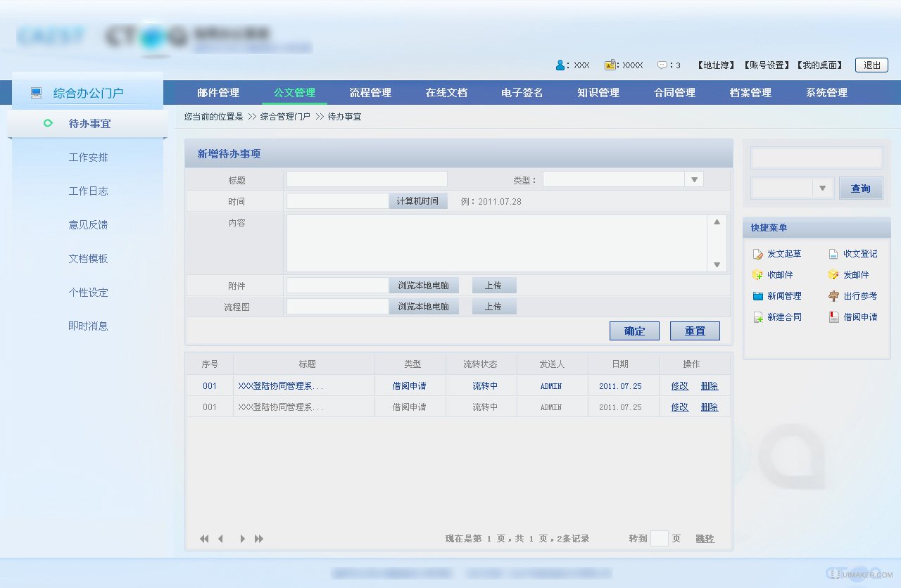The image size is (901, 588).
Task: Click the 内容 text area
Action: (497, 243)
